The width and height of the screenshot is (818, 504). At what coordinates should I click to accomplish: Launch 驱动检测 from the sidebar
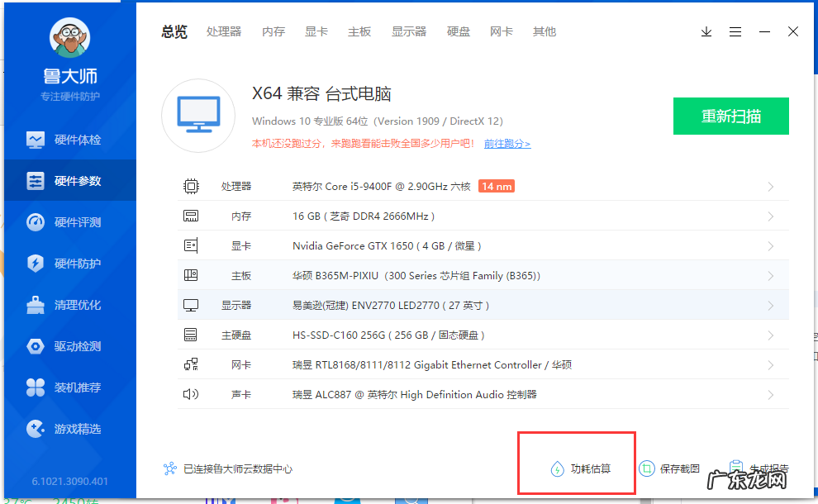(x=69, y=345)
